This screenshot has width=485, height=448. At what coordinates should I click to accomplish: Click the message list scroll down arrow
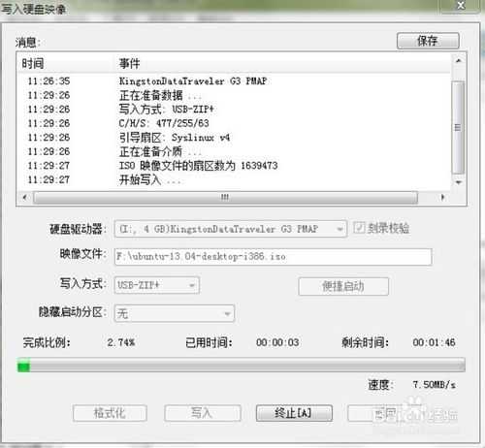click(459, 182)
